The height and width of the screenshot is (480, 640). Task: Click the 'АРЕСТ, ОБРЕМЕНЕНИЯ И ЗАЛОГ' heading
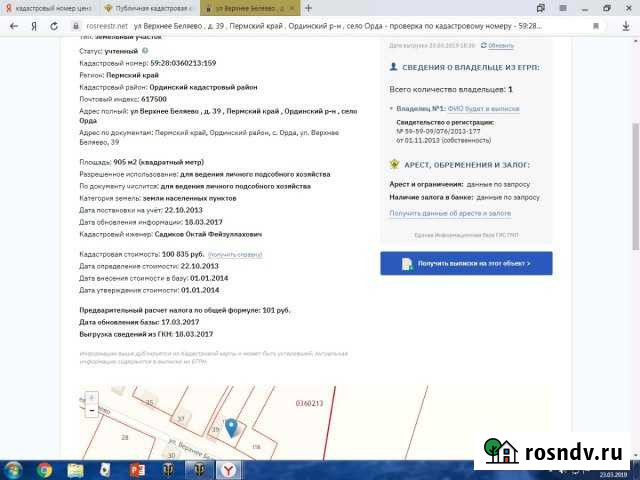point(467,165)
